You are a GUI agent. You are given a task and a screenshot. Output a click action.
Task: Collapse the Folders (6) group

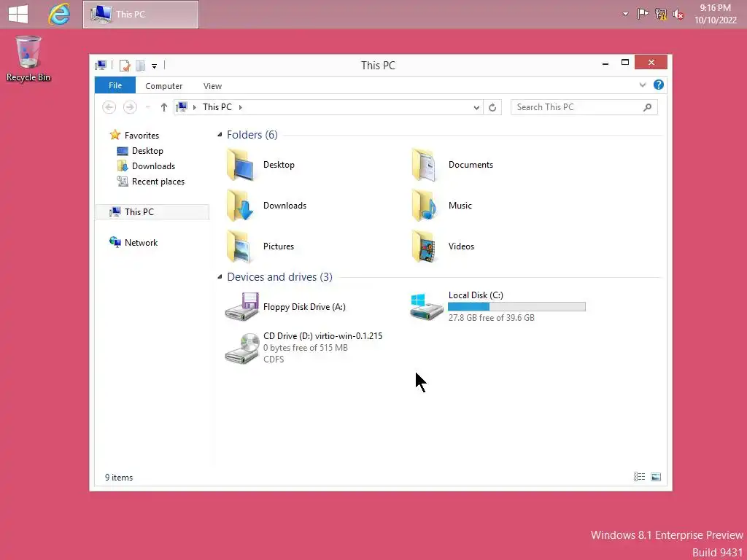220,135
